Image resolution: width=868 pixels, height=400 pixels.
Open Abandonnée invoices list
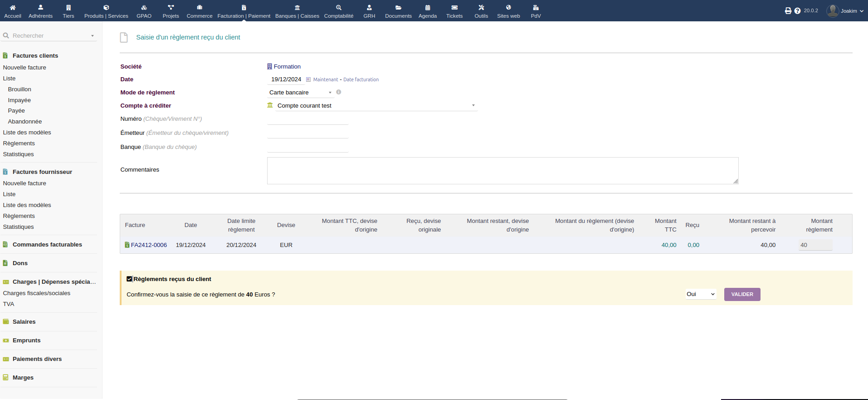25,122
